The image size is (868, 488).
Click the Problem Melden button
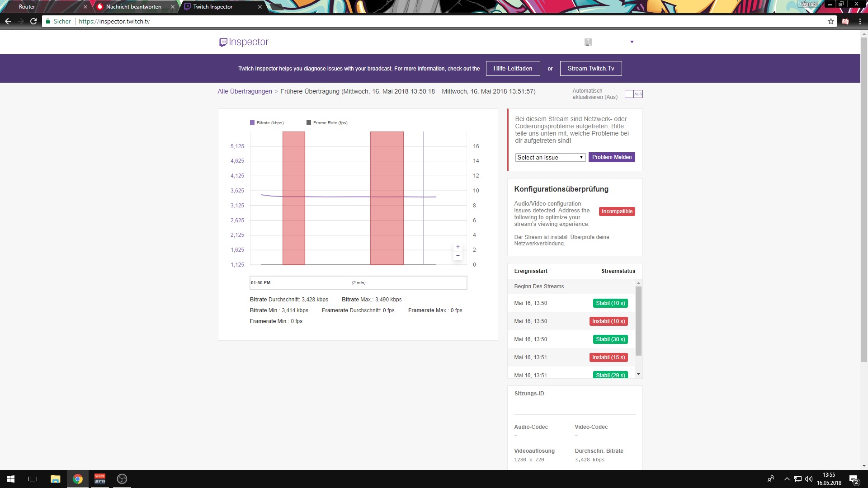[612, 157]
